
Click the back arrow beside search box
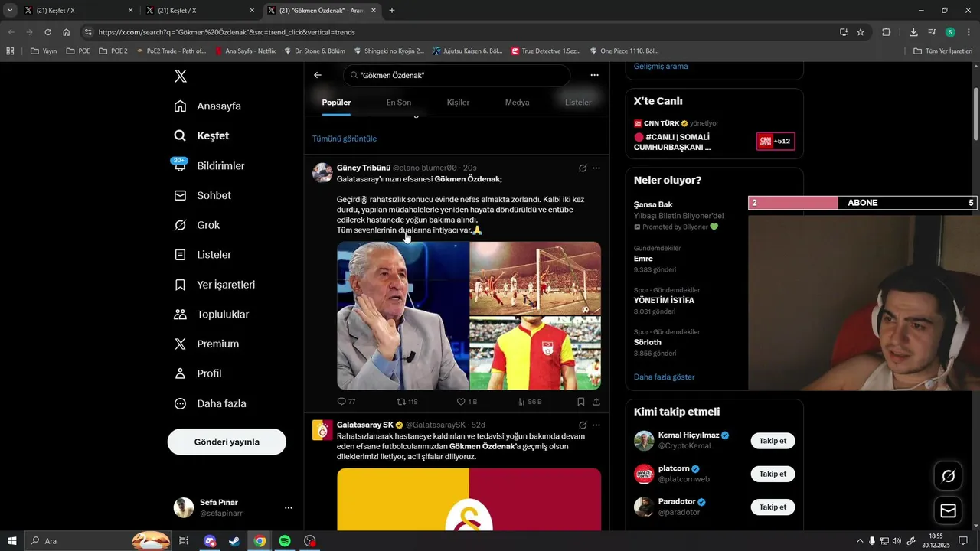tap(318, 75)
